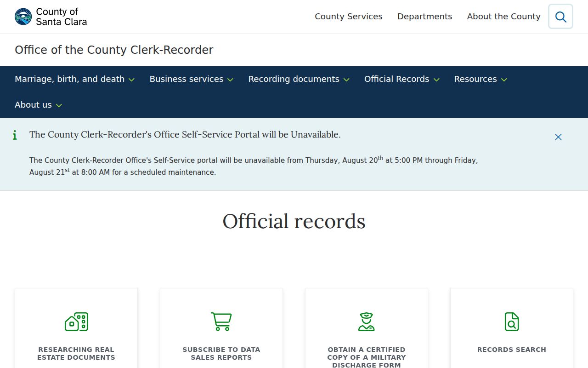Click the scheduled maintenance alert description text

pyautogui.click(x=254, y=166)
